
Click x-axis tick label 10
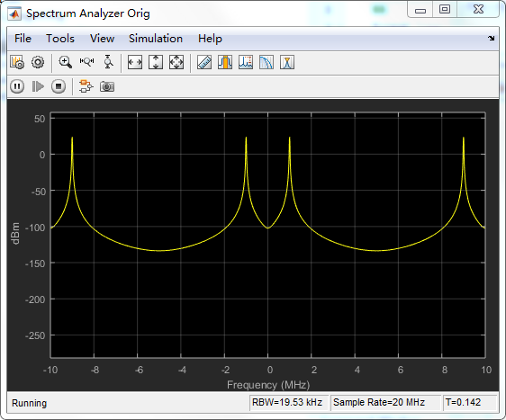486,370
